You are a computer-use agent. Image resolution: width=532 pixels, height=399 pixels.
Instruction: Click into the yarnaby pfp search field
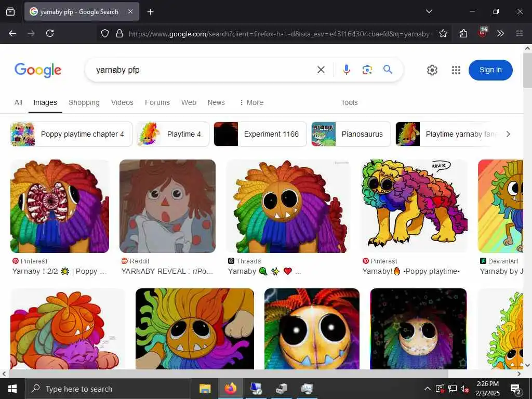pos(204,70)
